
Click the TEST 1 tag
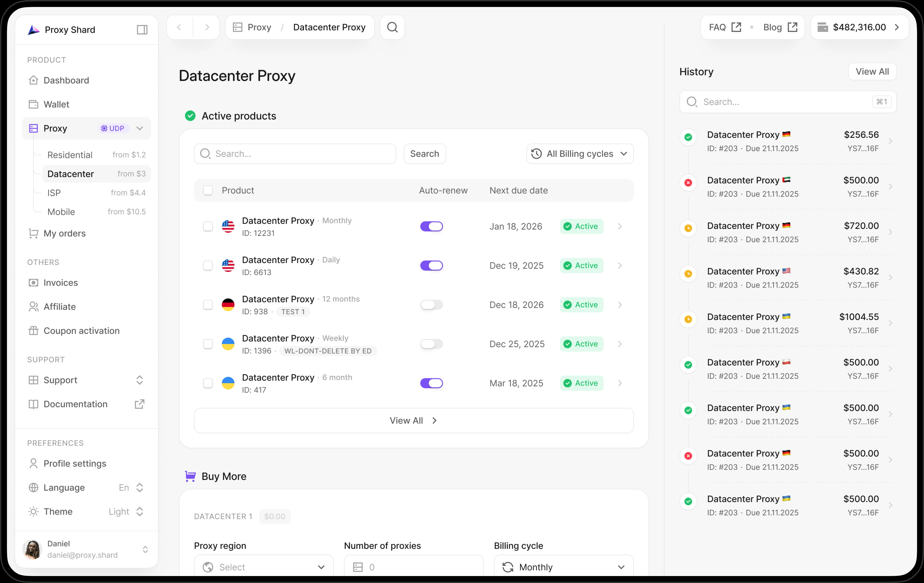(293, 312)
